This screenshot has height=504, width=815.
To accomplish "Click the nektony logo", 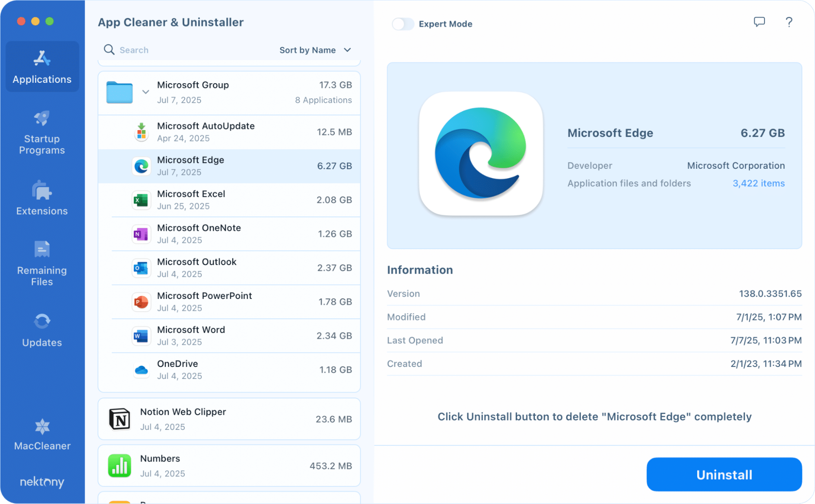I will (x=42, y=482).
